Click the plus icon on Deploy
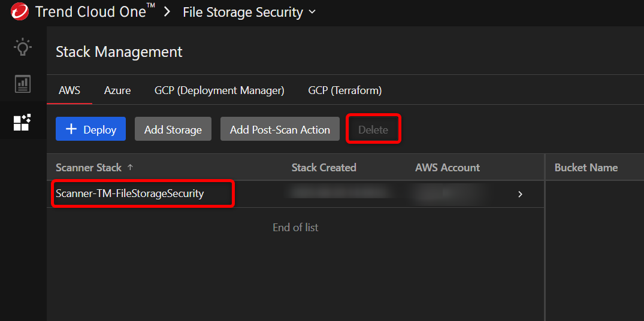This screenshot has height=321, width=644. [x=71, y=129]
